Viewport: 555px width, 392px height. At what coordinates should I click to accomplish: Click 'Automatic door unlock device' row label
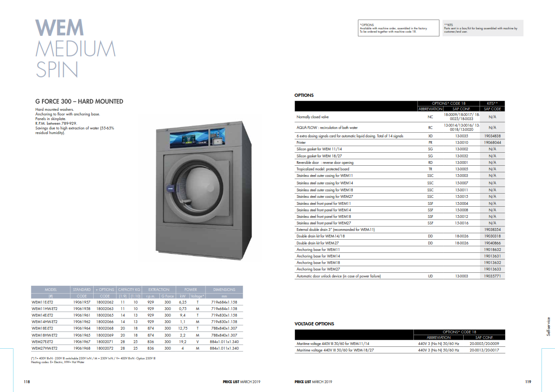[x=339, y=276]
